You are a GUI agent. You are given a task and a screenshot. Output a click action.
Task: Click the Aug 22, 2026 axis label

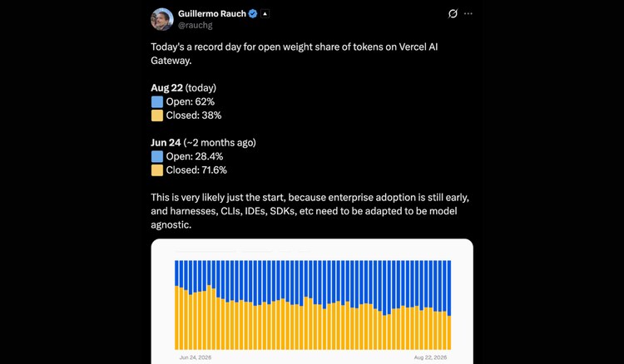pos(430,357)
